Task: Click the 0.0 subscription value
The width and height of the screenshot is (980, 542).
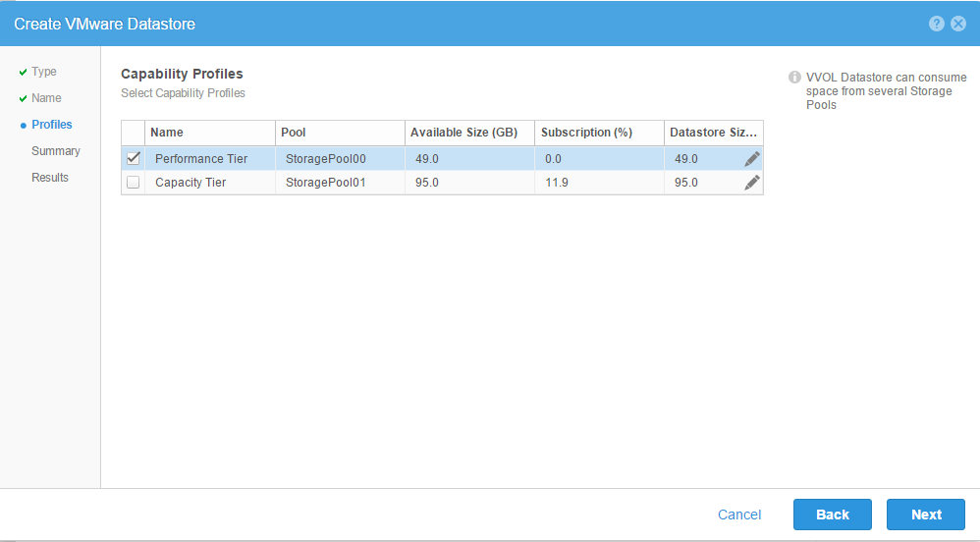Action: point(553,159)
